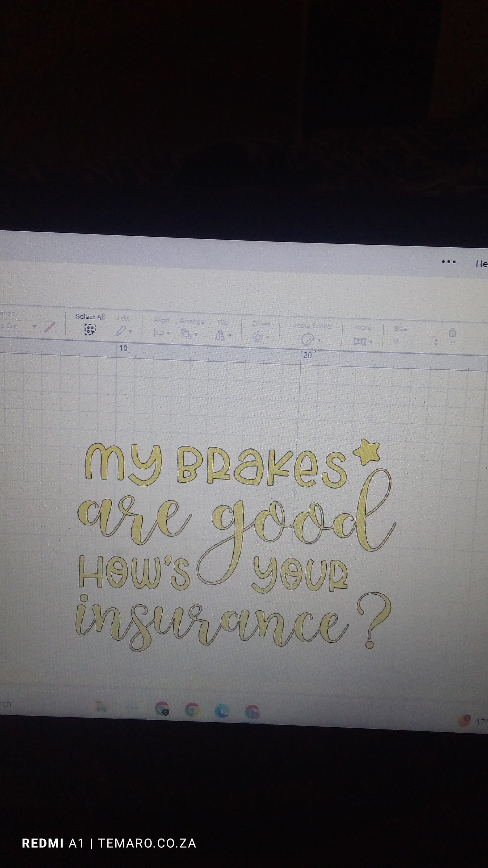Image resolution: width=488 pixels, height=868 pixels.
Task: Click the Warp tool icon
Action: [360, 342]
